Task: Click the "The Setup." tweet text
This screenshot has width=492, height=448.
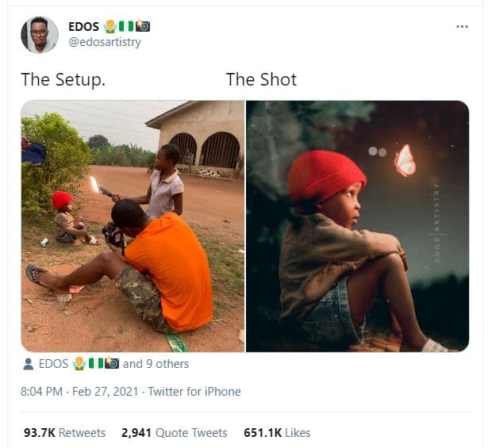Action: tap(63, 79)
